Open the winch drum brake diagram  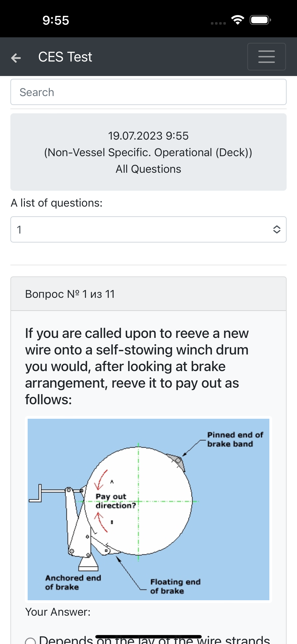(148, 509)
